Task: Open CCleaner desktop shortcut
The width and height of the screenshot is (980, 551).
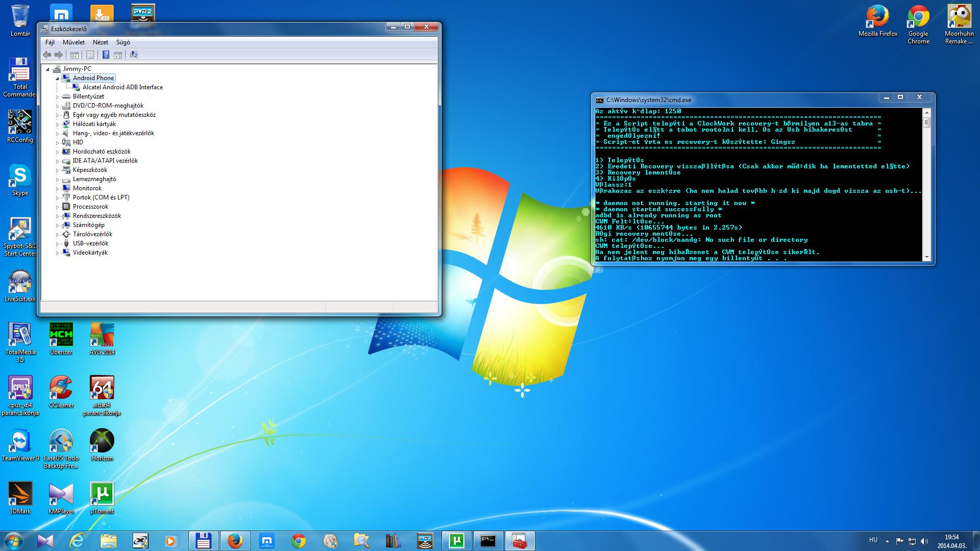Action: pyautogui.click(x=61, y=392)
